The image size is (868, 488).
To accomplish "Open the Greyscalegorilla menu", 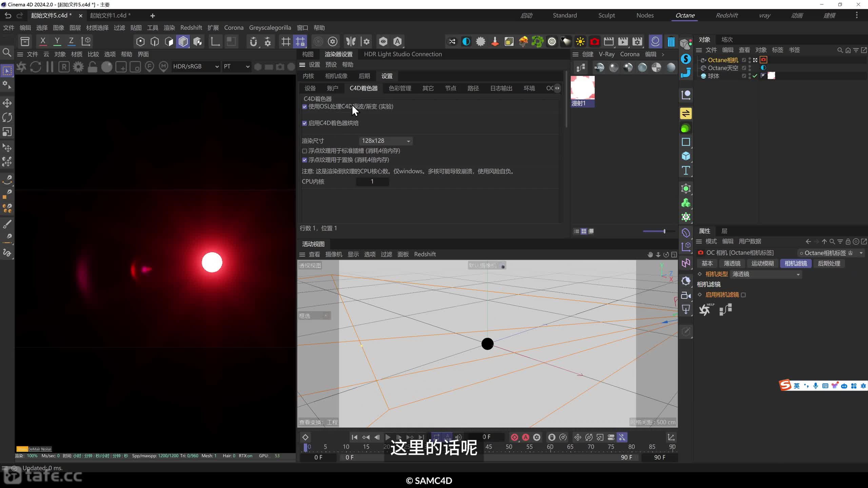I will (x=270, y=28).
